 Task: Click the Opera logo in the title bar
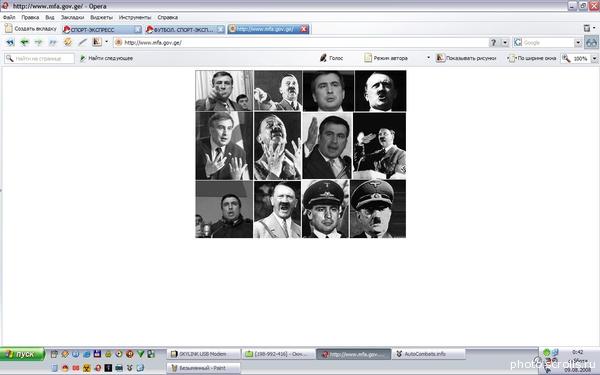click(5, 5)
